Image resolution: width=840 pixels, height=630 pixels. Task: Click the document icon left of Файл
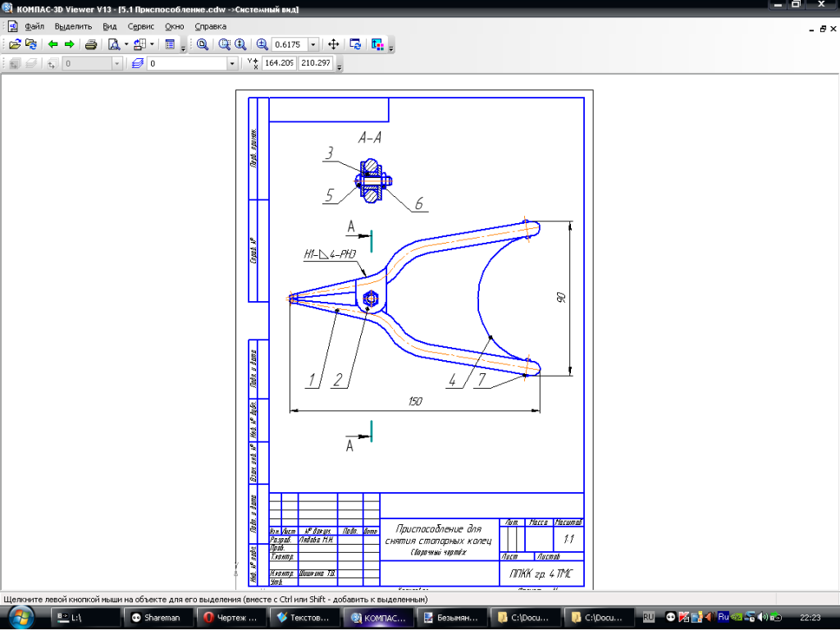pos(12,26)
